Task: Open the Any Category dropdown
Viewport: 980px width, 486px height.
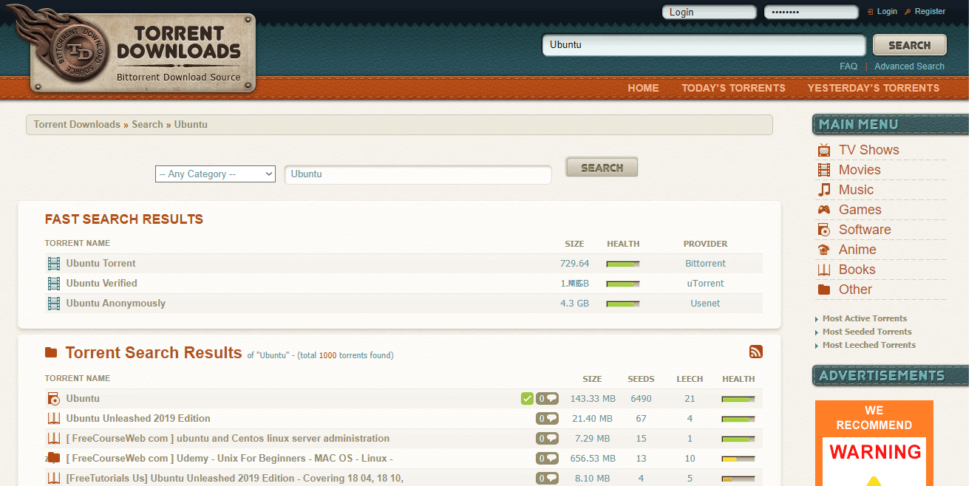Action: pos(215,174)
